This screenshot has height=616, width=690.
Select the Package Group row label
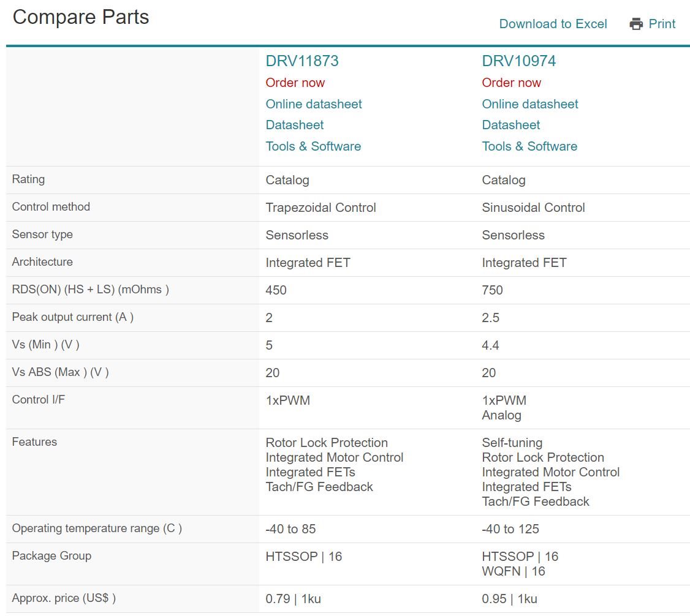(x=51, y=556)
